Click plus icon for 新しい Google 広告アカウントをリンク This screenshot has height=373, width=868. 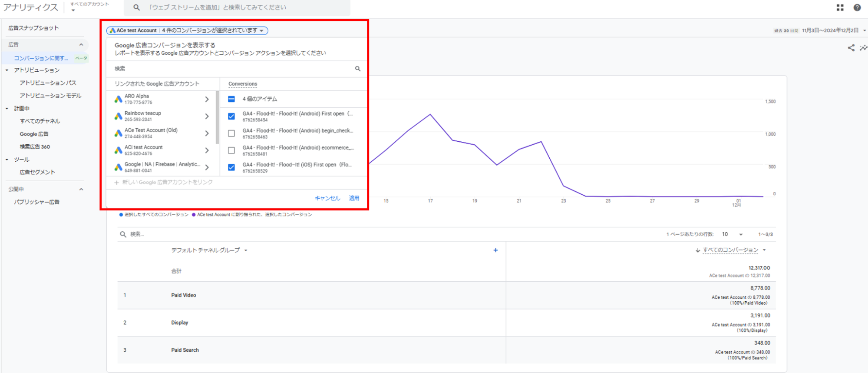coord(116,183)
